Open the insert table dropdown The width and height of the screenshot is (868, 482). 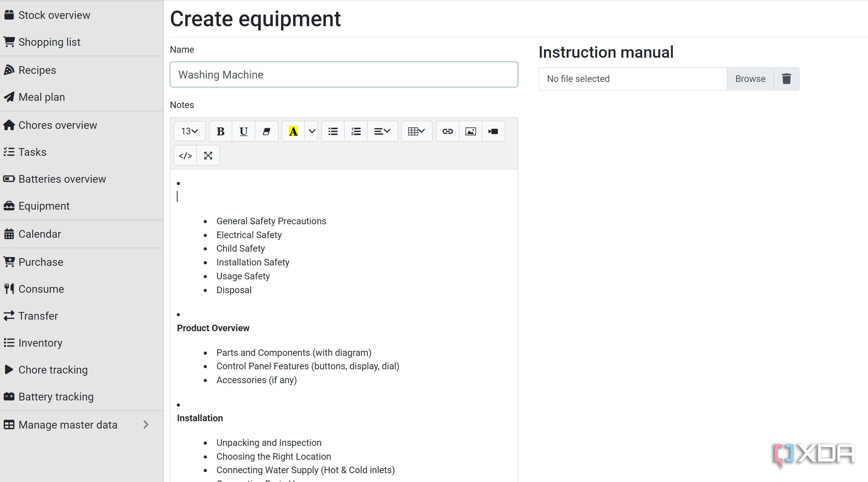[x=417, y=132]
